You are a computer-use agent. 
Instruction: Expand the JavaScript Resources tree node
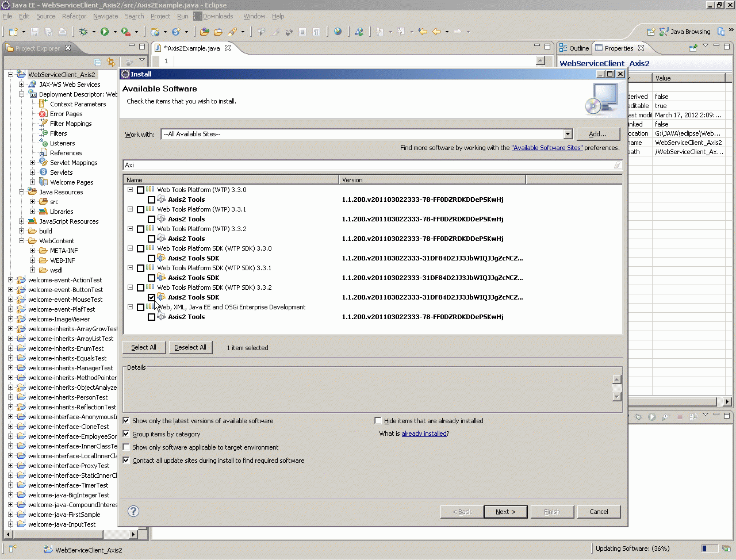pos(22,221)
